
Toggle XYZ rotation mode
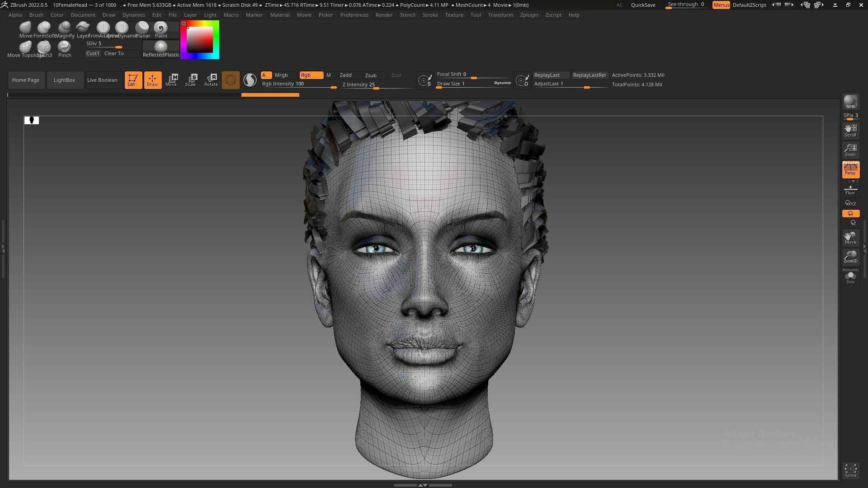(850, 203)
